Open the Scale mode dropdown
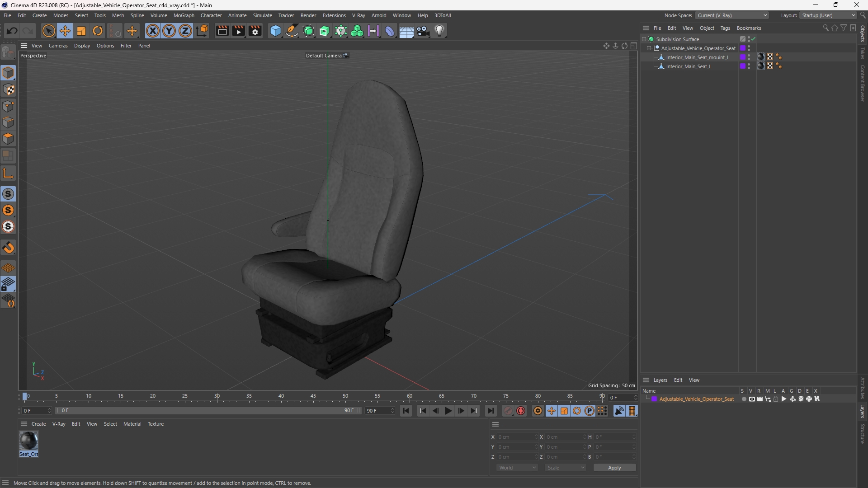 [566, 468]
